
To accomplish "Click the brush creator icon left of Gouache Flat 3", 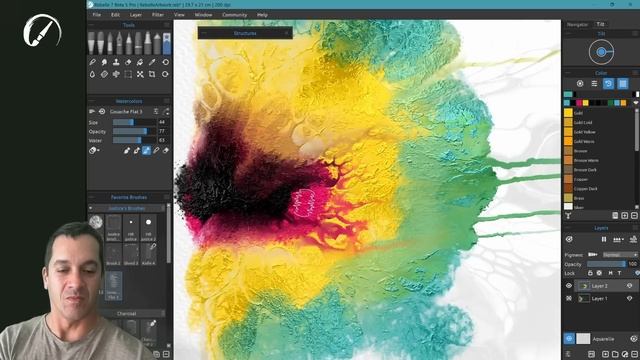I will pyautogui.click(x=92, y=111).
